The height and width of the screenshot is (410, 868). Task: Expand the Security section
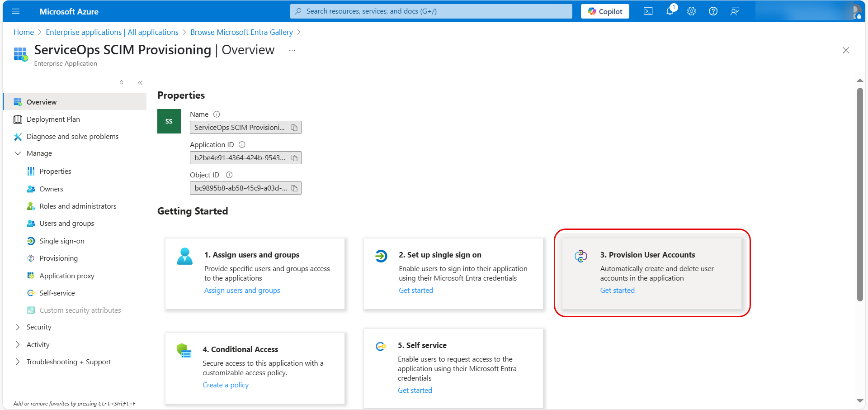point(18,327)
